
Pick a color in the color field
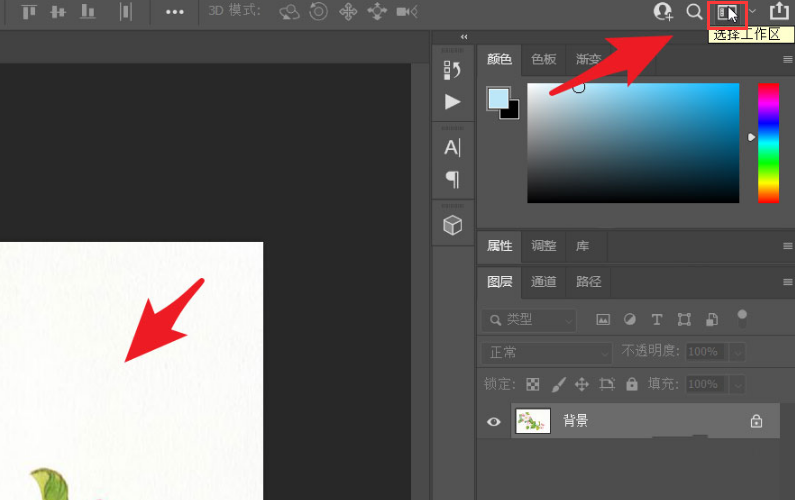(x=633, y=143)
